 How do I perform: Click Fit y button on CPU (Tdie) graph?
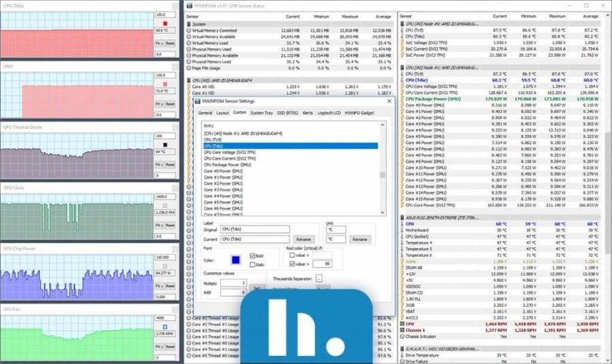(159, 43)
